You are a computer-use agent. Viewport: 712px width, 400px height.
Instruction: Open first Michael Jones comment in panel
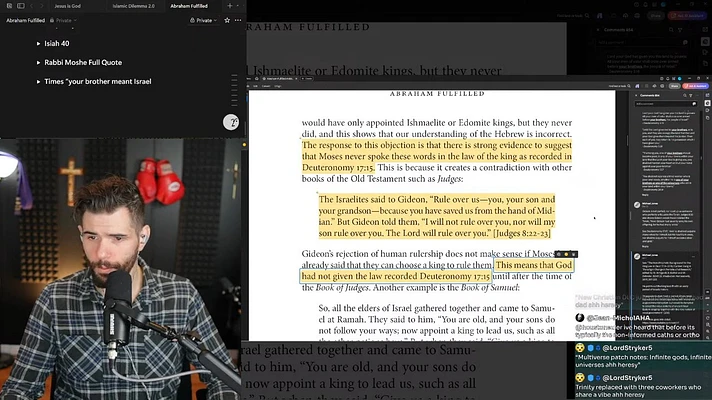click(666, 224)
